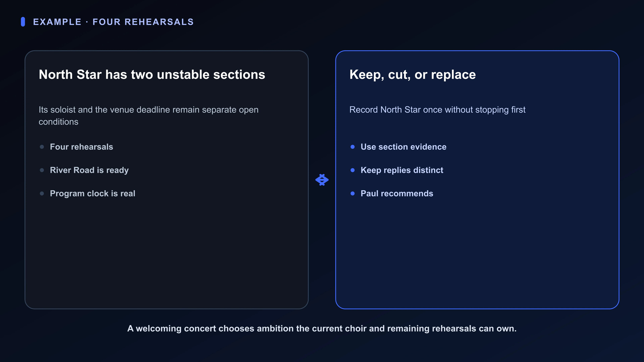
Task: Click the Record North Star once without stopping text
Action: pyautogui.click(x=437, y=110)
